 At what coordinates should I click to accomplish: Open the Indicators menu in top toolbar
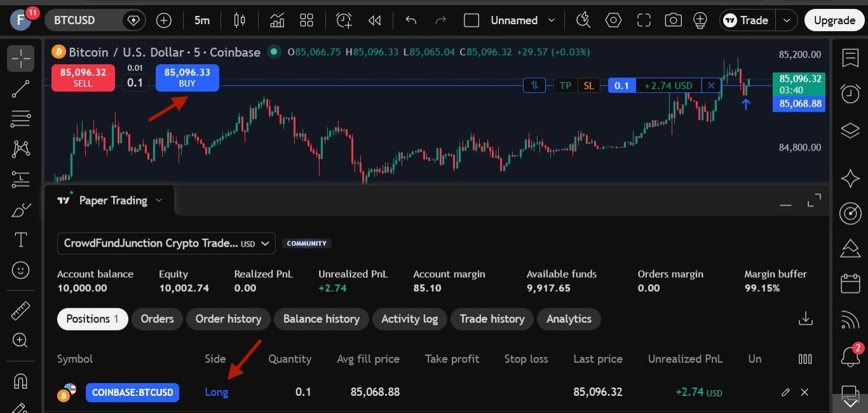click(277, 20)
